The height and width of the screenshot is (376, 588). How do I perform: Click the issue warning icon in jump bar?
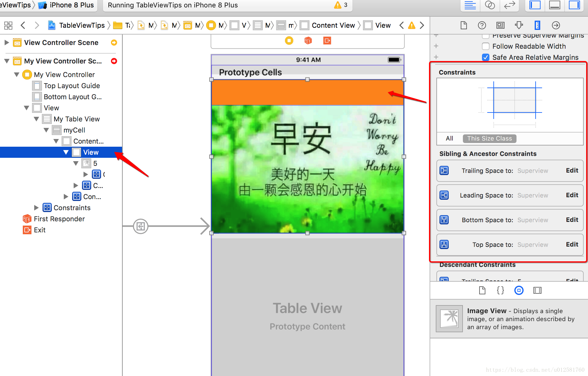tap(412, 25)
